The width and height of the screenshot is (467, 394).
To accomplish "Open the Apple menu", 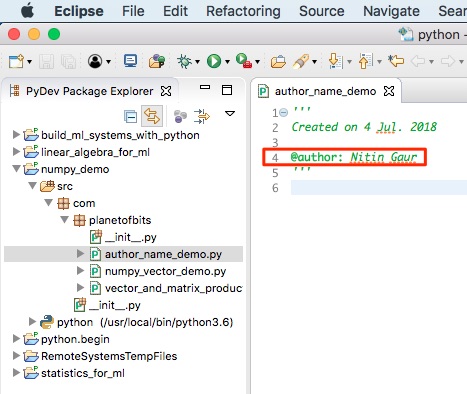I will coord(27,11).
